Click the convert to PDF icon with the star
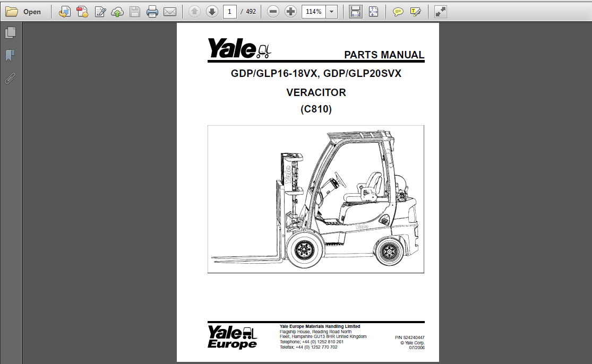The width and height of the screenshot is (592, 364). [x=82, y=12]
